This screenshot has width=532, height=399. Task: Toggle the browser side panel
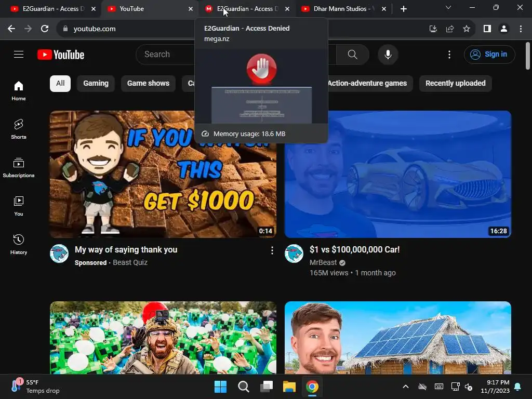coord(487,29)
